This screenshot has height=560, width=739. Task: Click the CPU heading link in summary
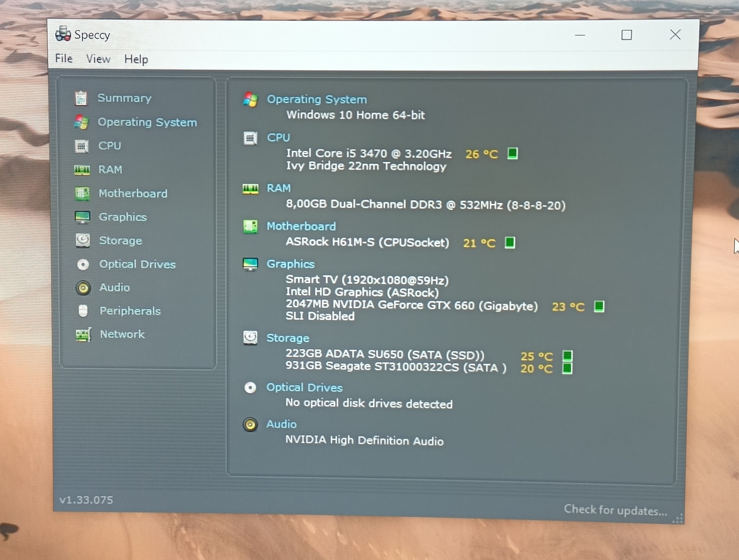tap(278, 138)
